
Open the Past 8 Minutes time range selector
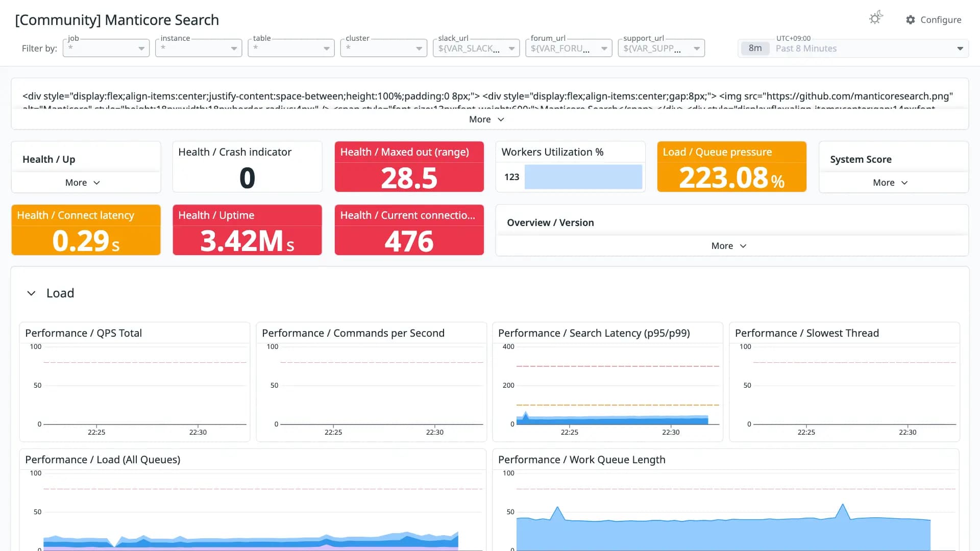point(853,48)
